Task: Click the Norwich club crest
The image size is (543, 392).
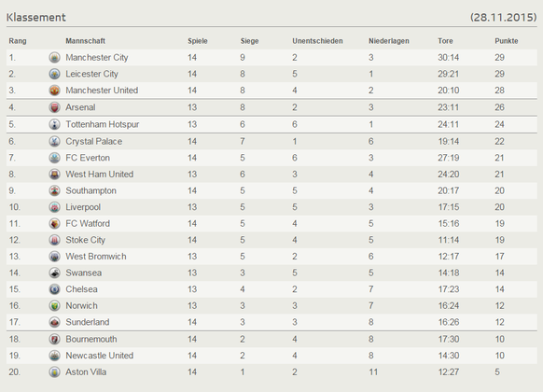Action: pos(54,306)
